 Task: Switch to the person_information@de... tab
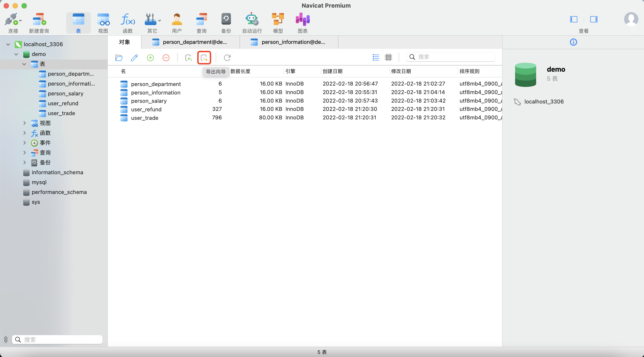[x=289, y=42]
